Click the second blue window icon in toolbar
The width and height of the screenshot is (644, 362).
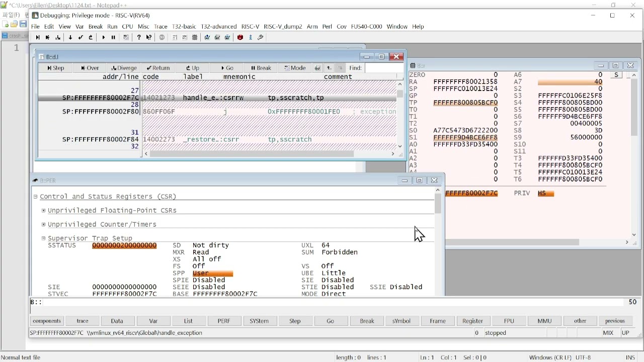click(217, 38)
